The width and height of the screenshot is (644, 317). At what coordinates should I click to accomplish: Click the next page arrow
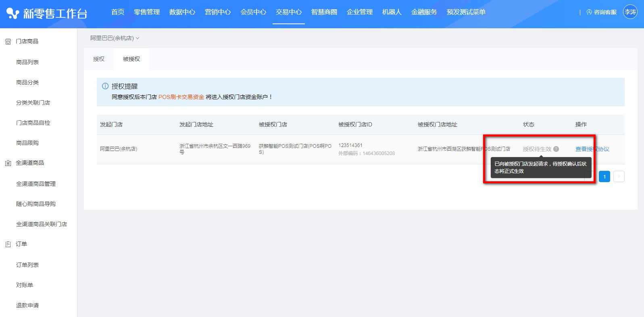tap(619, 176)
